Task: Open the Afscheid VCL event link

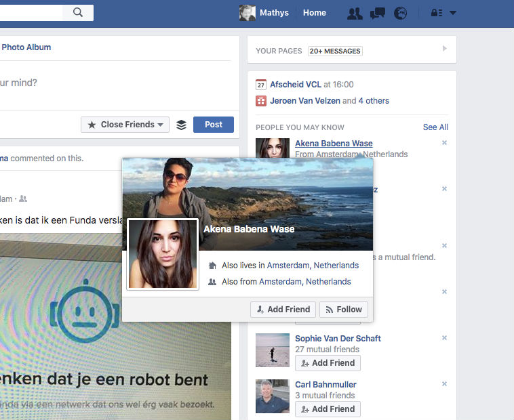Action: pos(295,85)
